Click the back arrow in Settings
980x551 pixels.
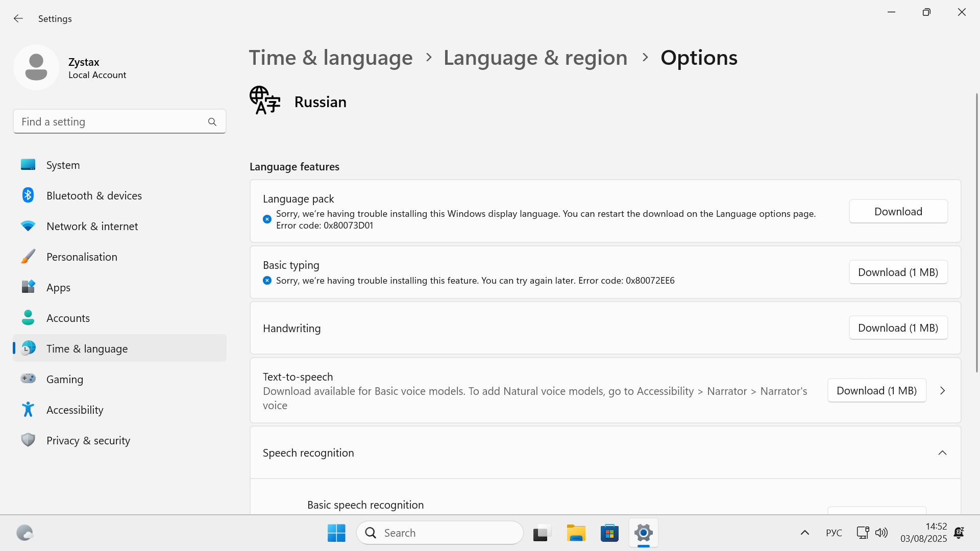pyautogui.click(x=18, y=18)
